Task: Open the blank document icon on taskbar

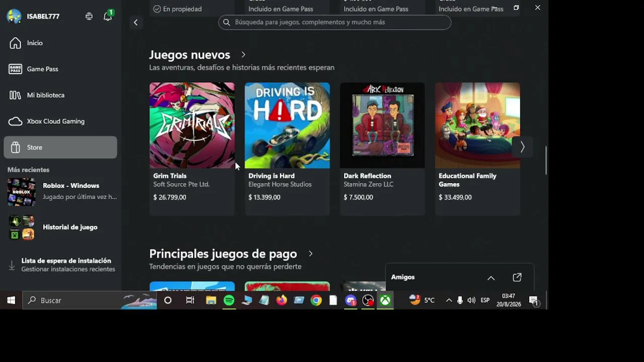Action: point(333,300)
